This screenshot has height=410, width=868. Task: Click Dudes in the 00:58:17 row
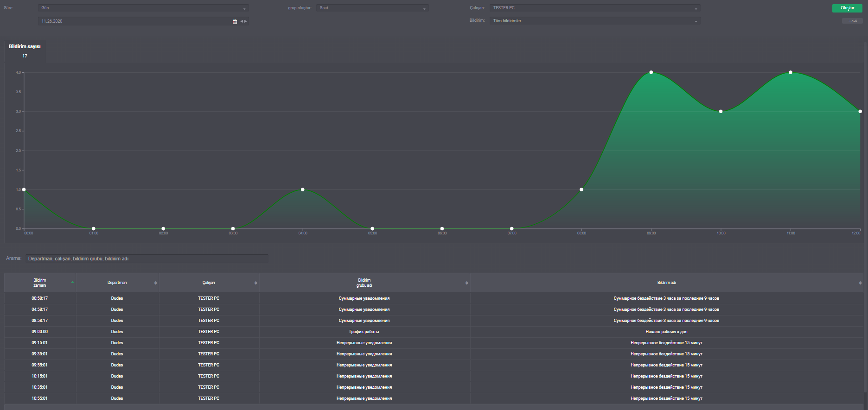117,298
